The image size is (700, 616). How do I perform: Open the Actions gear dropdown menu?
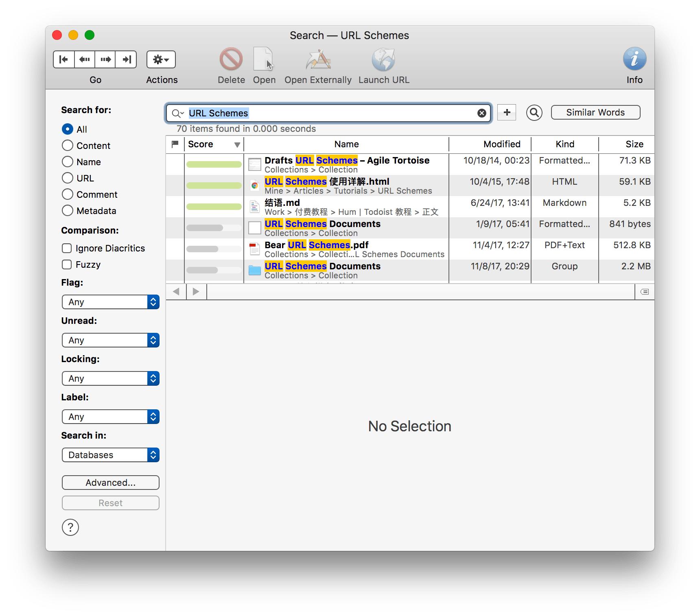[161, 60]
